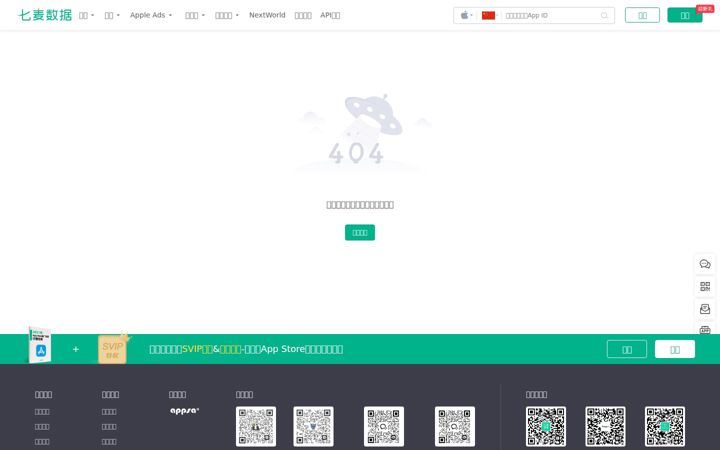Click the banner text mentioning App Store
Image resolution: width=720 pixels, height=450 pixels.
(x=246, y=349)
